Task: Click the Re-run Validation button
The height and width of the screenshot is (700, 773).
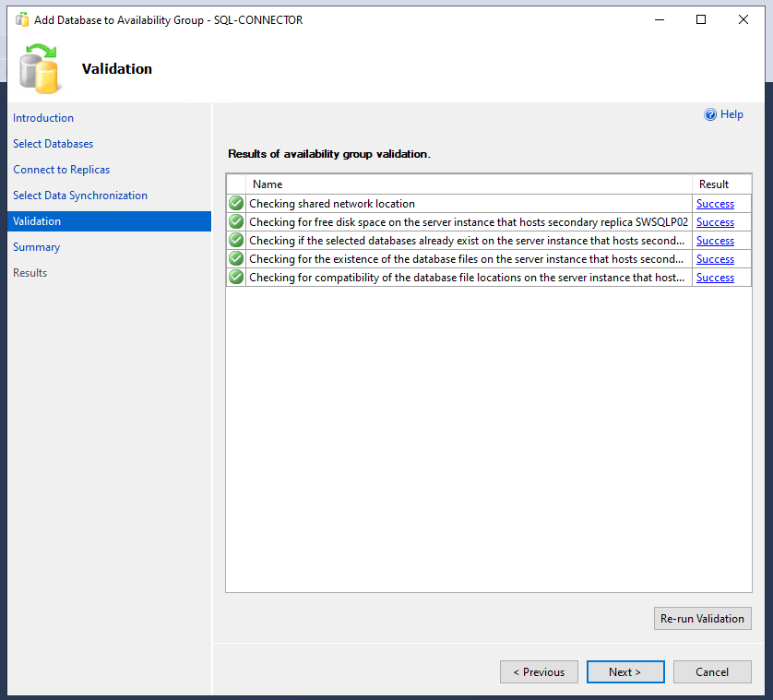Action: point(703,618)
